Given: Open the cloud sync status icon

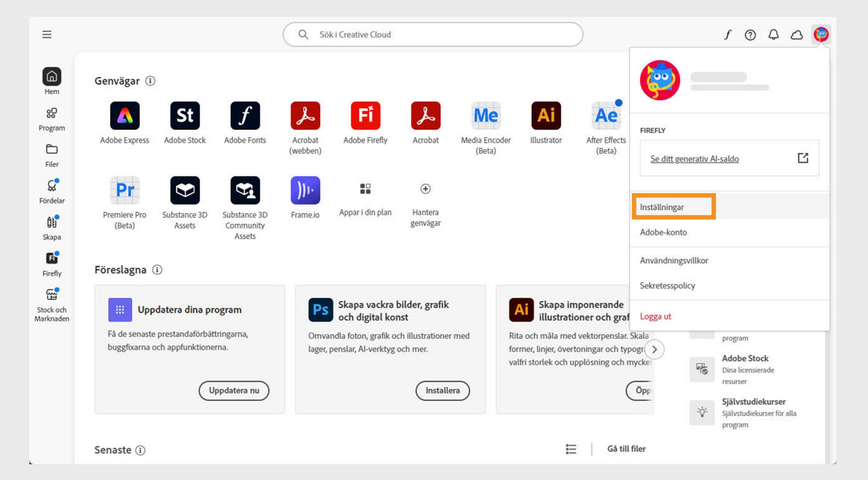Looking at the screenshot, I should coord(797,35).
